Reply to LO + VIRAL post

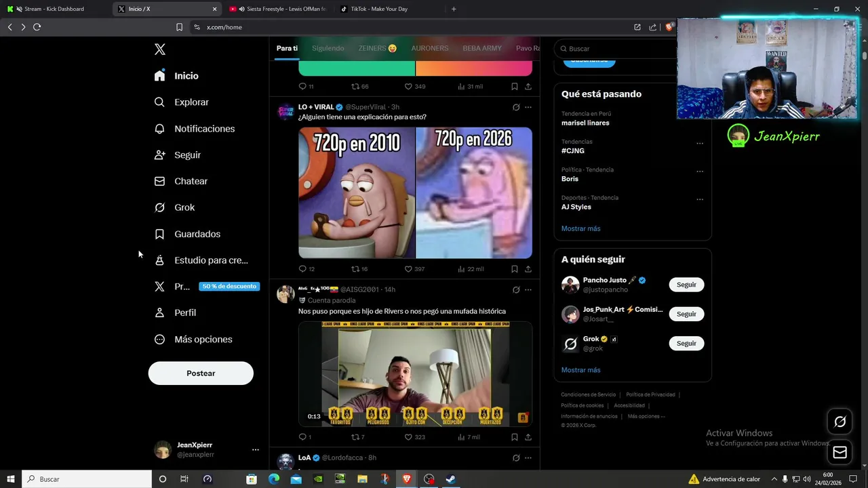click(307, 269)
